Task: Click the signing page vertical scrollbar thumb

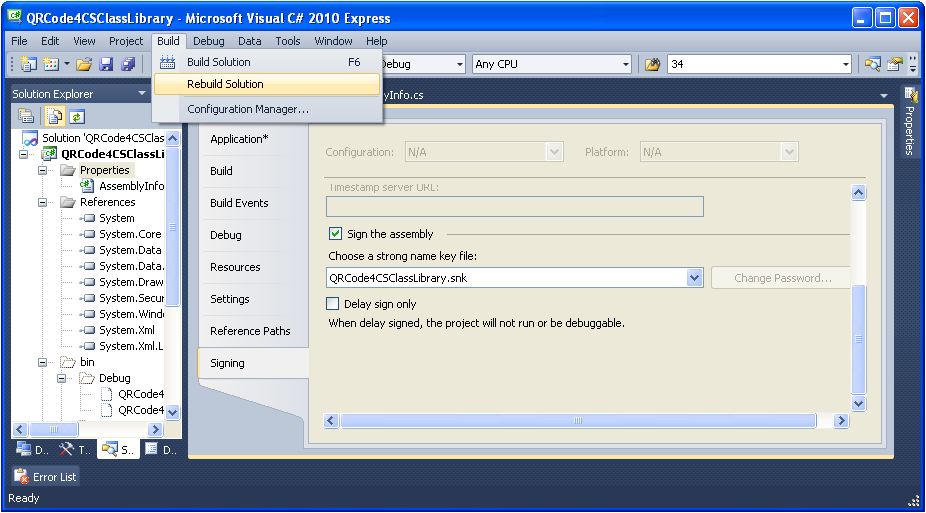Action: 858,338
